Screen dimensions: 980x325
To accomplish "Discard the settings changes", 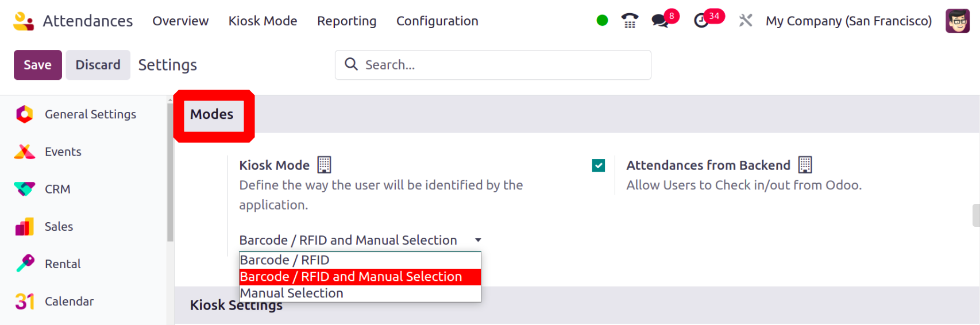I will coord(98,65).
